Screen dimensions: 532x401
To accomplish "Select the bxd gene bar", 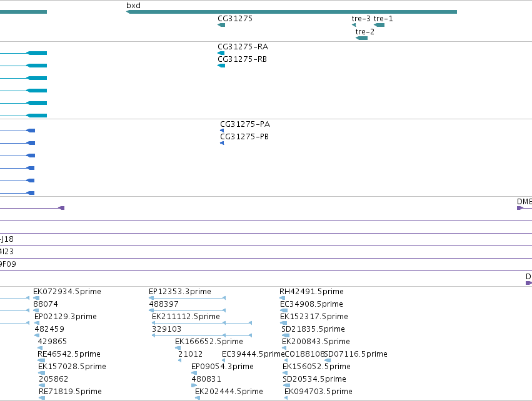I will (x=291, y=12).
